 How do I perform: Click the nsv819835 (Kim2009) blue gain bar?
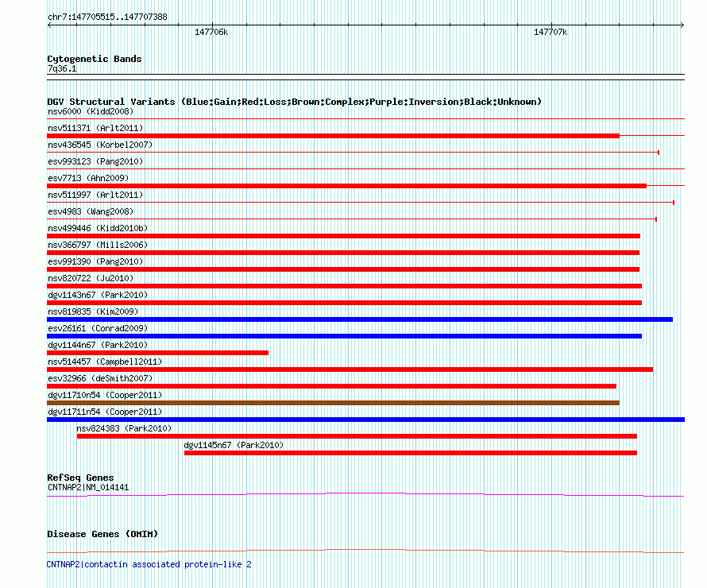tap(360, 319)
